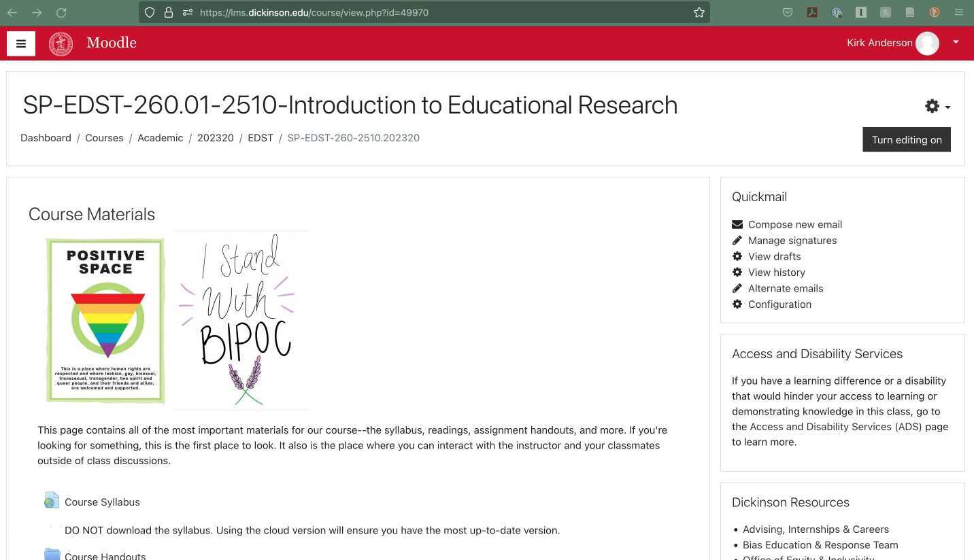Toggle tracking protection shield
Image resolution: width=974 pixels, height=560 pixels.
149,12
